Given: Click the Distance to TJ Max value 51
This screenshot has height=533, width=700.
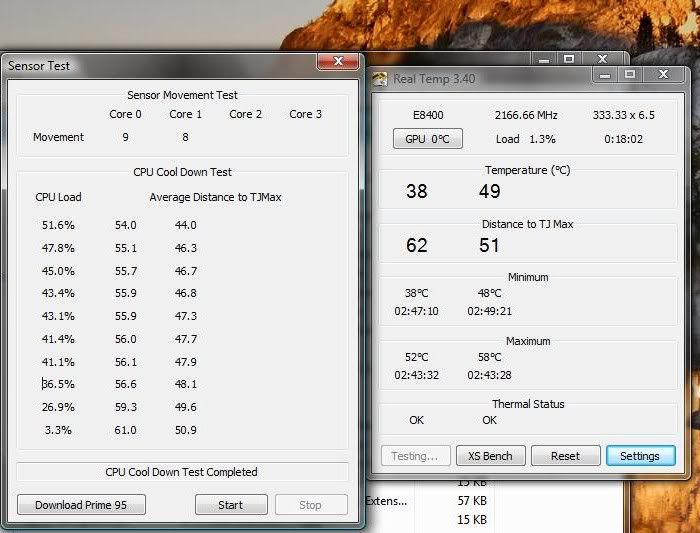Looking at the screenshot, I should pos(489,245).
